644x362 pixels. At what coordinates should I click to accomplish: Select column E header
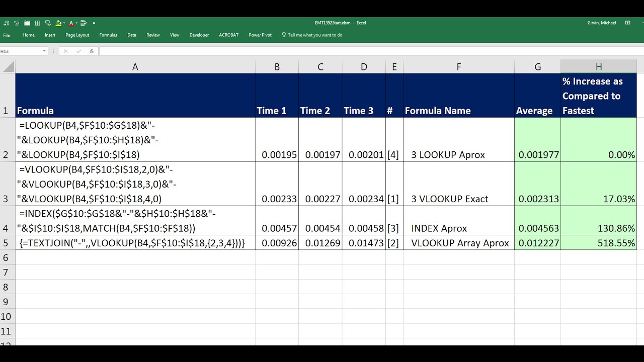(x=394, y=67)
